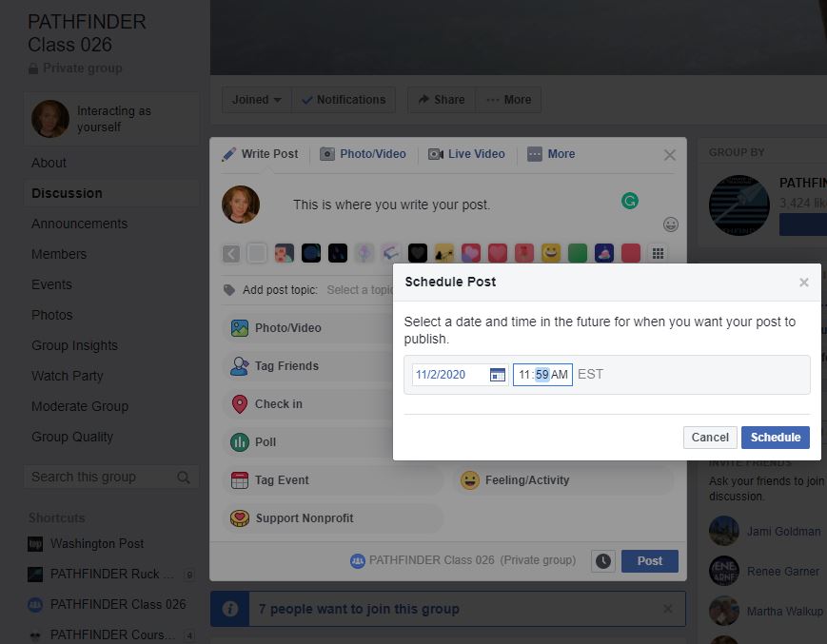827x644 pixels.
Task: Choose Check in option
Action: [x=307, y=404]
